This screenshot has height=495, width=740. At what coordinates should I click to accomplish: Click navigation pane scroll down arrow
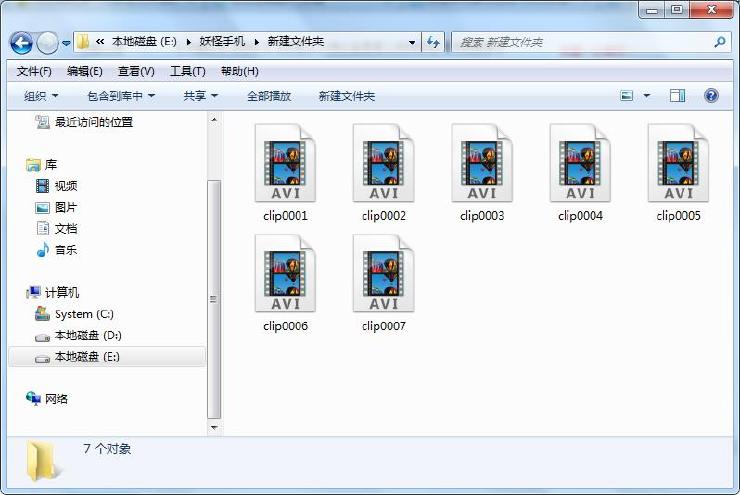tap(214, 428)
